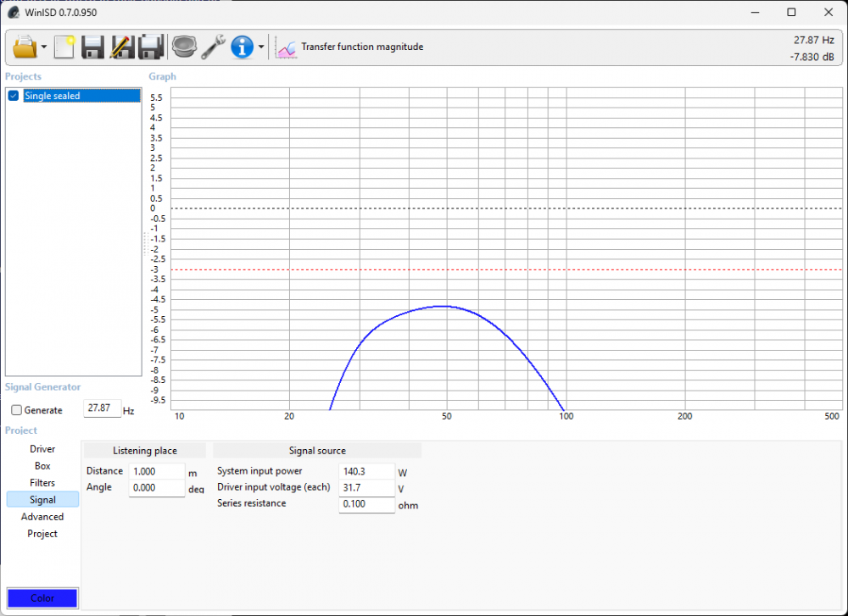Open settings with the wrench icon
Screen dimensions: 848x616
pyautogui.click(x=213, y=47)
